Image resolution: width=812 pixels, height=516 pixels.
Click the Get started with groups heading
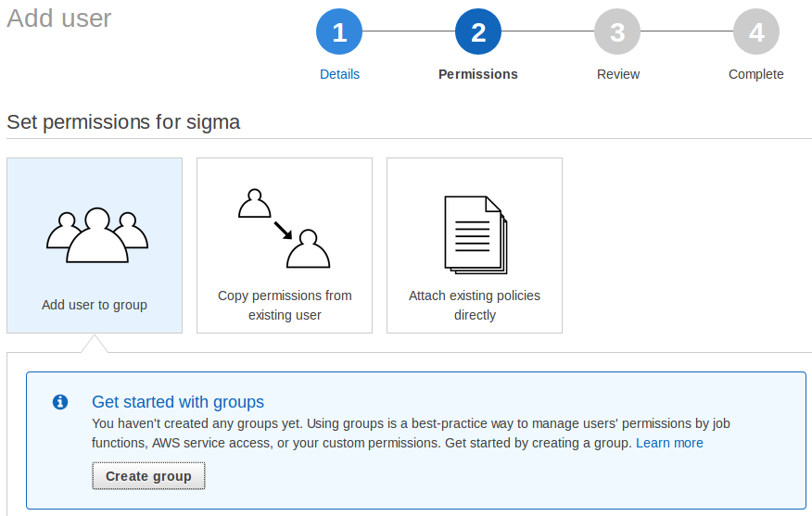(x=178, y=402)
